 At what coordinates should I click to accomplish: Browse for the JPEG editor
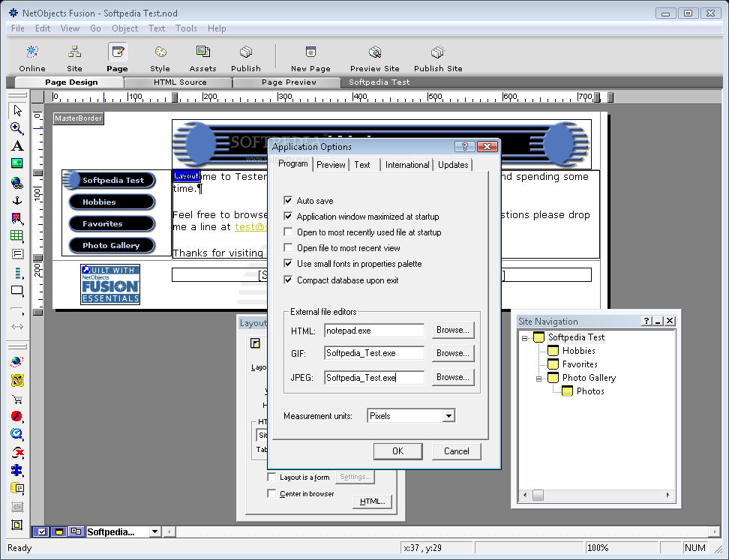(453, 377)
